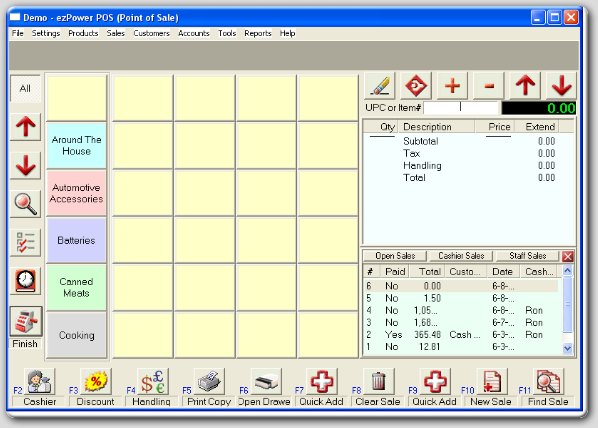Switch to the Cashier Sales tab
This screenshot has height=428, width=598.
[461, 256]
